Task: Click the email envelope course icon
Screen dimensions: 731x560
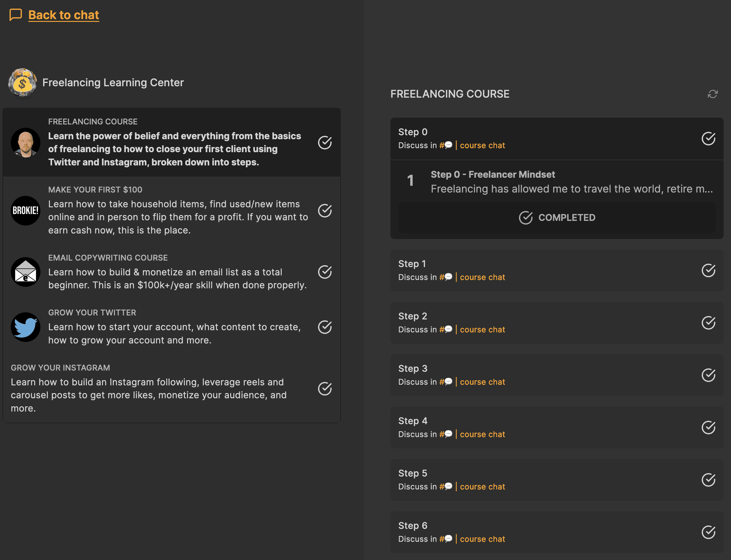Action: point(25,272)
